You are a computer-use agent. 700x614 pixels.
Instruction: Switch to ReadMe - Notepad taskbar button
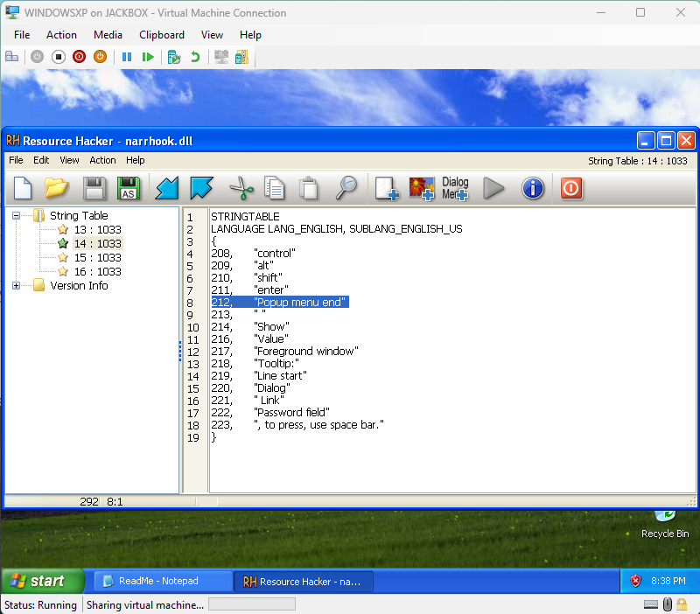click(x=162, y=581)
